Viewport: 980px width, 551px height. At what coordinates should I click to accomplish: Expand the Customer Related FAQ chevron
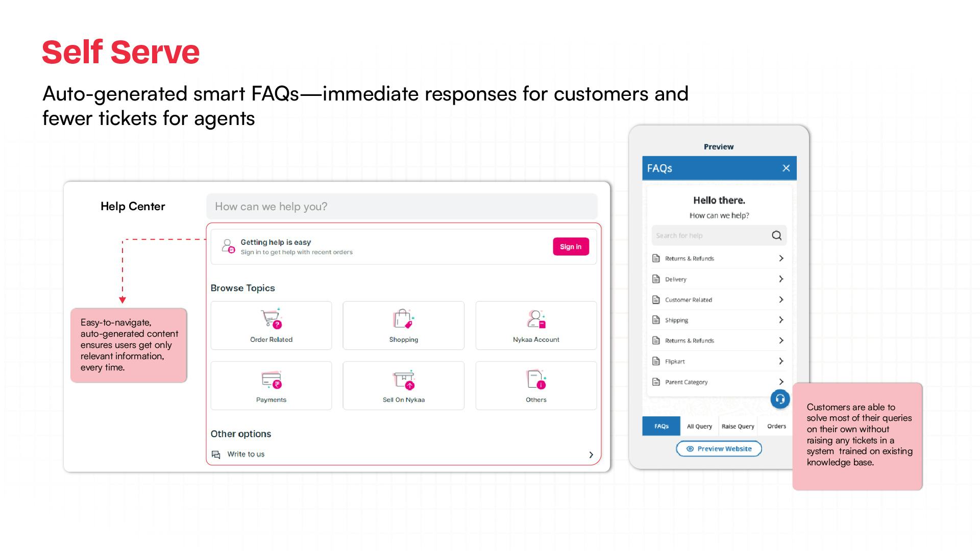(x=781, y=299)
